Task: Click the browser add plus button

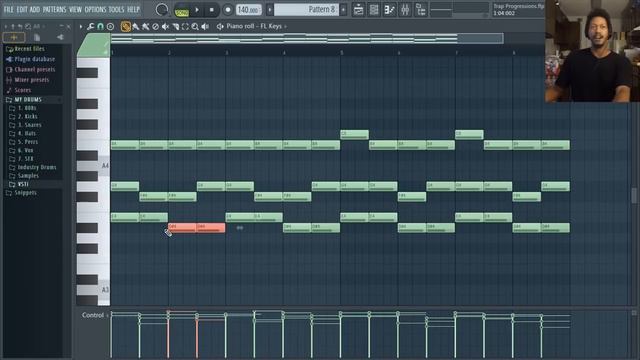Action: tap(14, 38)
